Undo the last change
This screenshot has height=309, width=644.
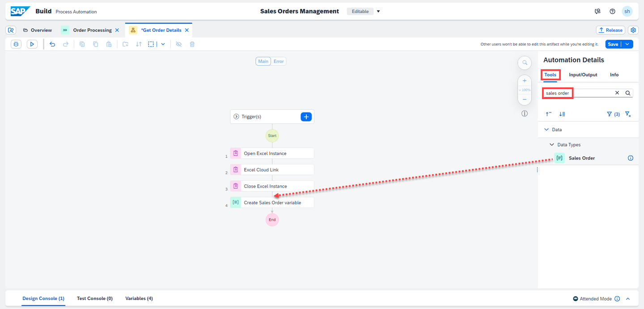tap(52, 44)
